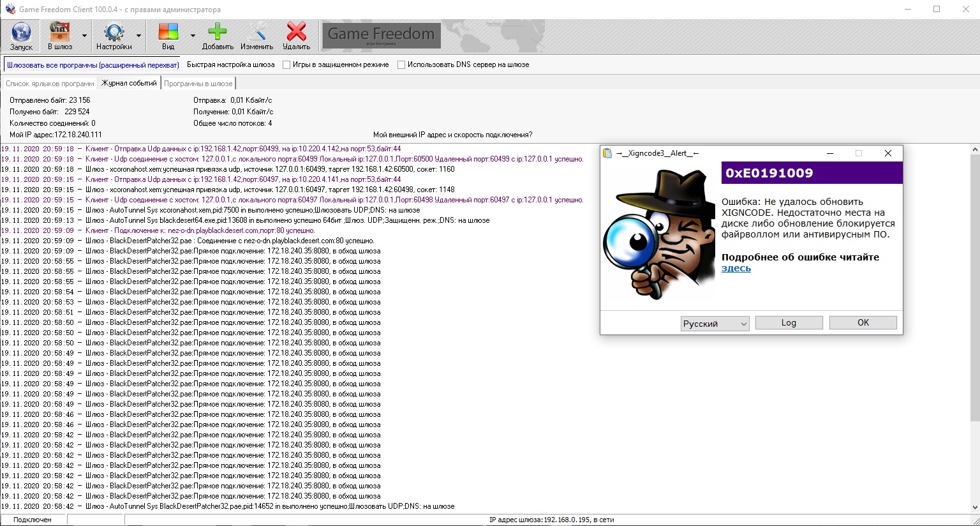Viewport: 980px width, 526px height.
Task: Open the Русский language dropdown
Action: click(715, 324)
